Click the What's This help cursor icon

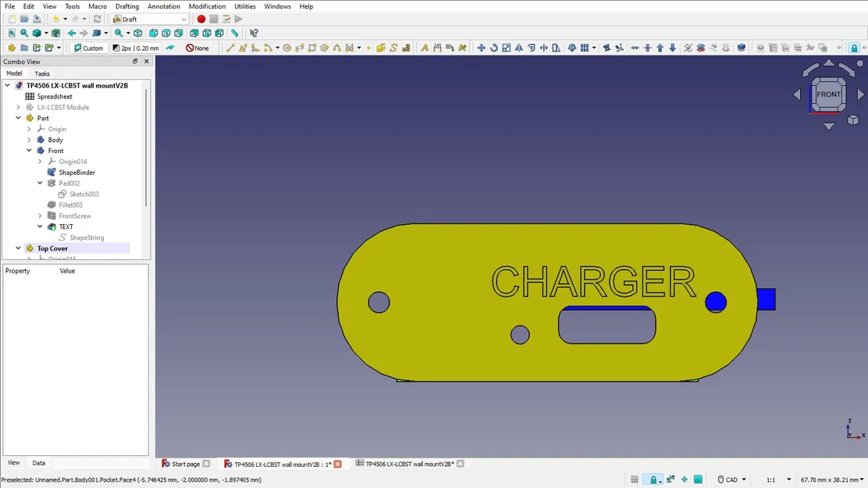click(x=254, y=34)
